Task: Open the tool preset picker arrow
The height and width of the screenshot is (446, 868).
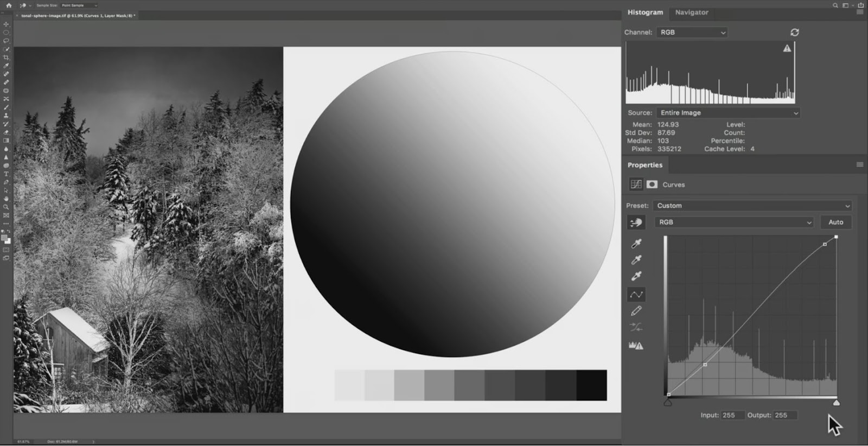Action: 30,5
